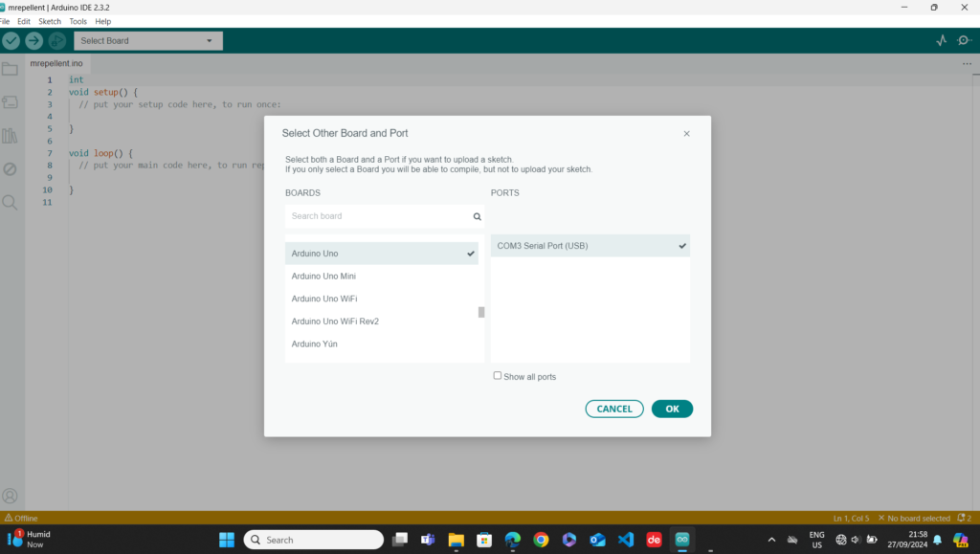The image size is (980, 554).
Task: Close the Select Other Board and Port dialog
Action: click(x=686, y=134)
